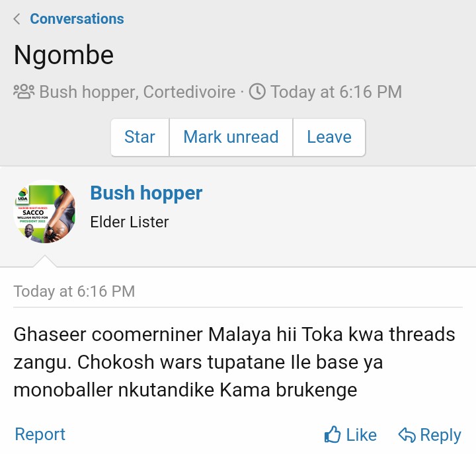Click the Ngombe conversation title

tap(63, 55)
